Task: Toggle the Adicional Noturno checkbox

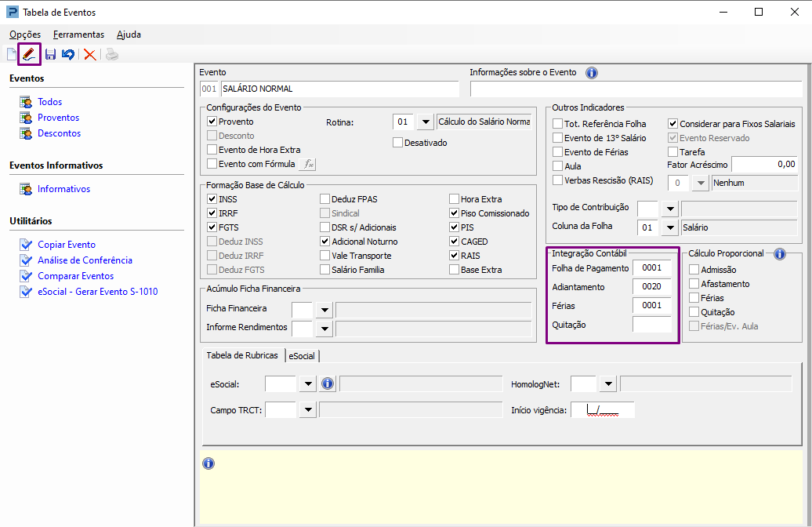Action: click(x=324, y=242)
